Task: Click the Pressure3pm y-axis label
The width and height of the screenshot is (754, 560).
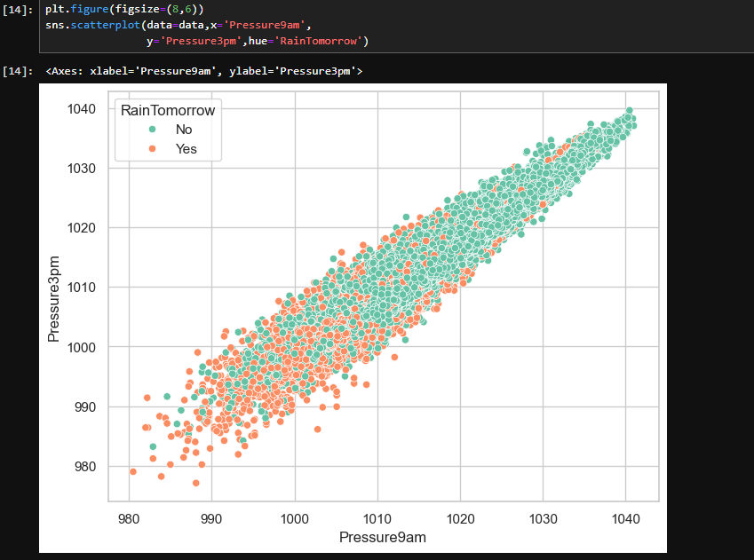Action: coord(53,299)
